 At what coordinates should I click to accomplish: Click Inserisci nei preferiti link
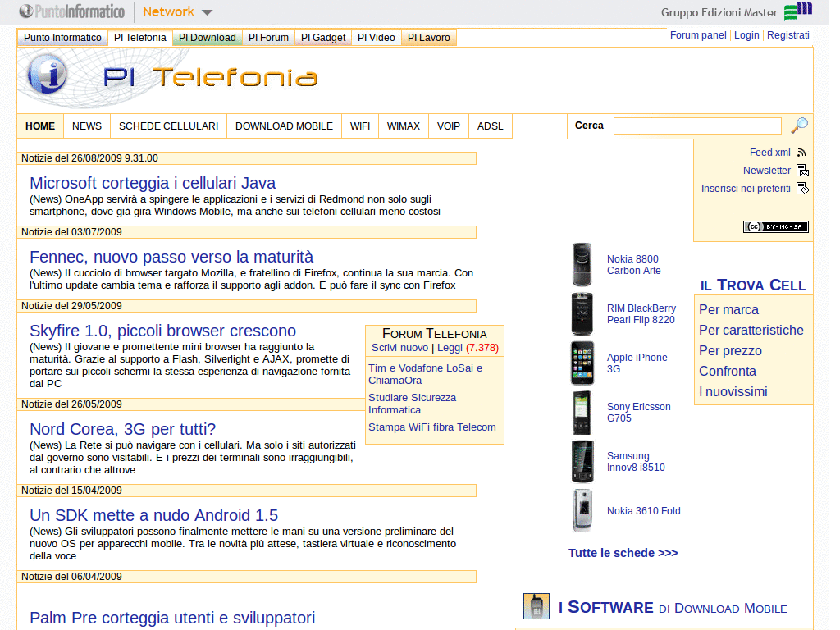coord(746,189)
